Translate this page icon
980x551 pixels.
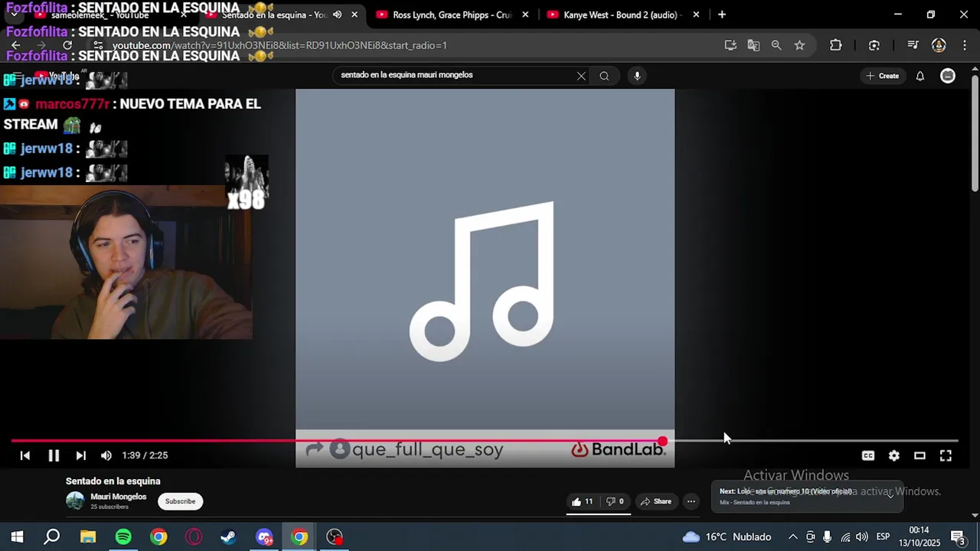(x=753, y=45)
